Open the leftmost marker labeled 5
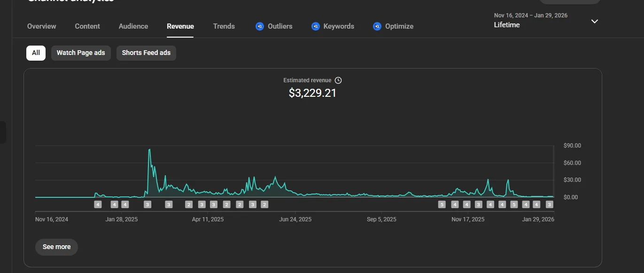 click(442, 204)
